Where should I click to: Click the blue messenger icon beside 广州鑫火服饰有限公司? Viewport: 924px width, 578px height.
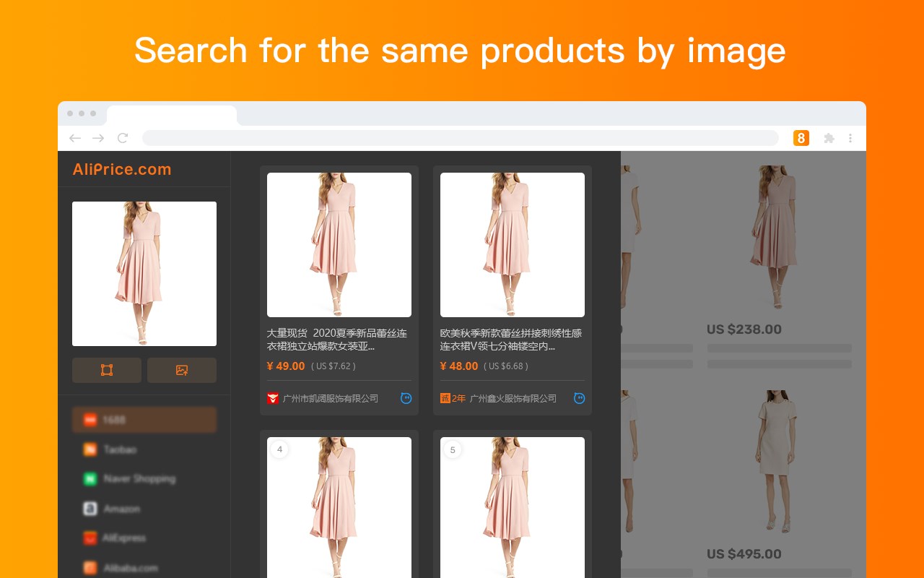click(x=580, y=398)
